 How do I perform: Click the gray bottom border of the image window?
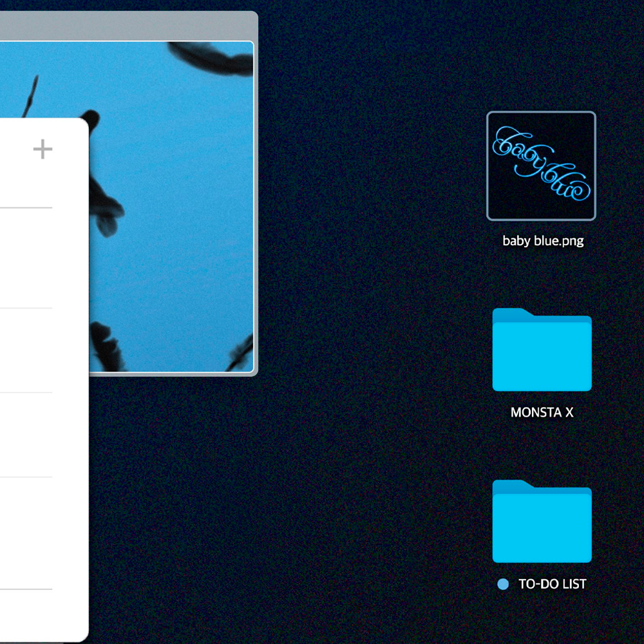pos(174,374)
